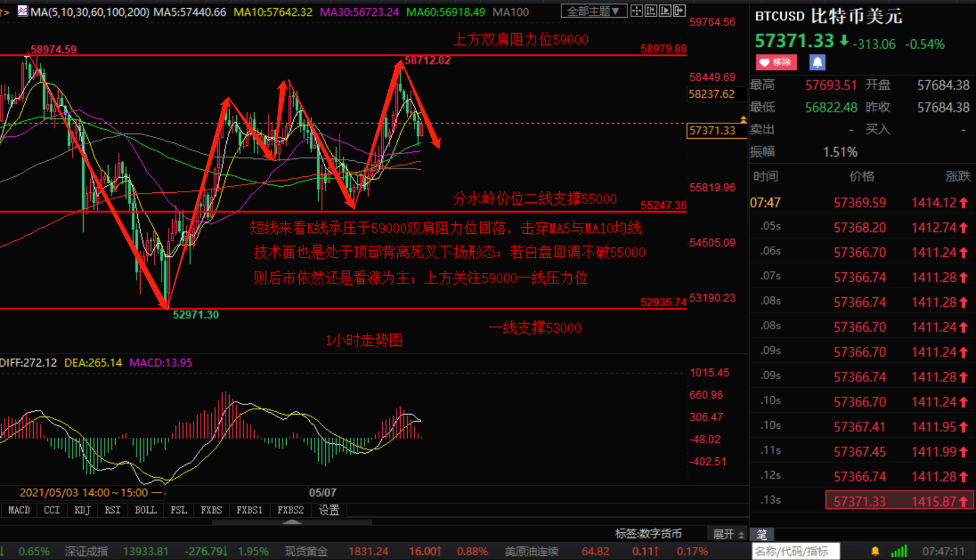Click the 现货黄金 ticker in bottom bar
Screen dimensions: 976x560
306,552
